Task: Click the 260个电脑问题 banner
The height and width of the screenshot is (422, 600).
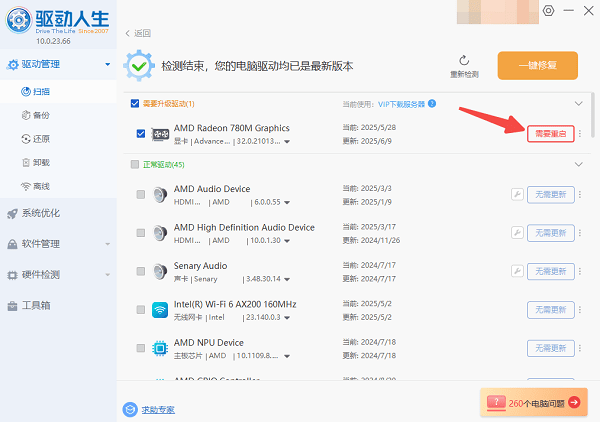Action: 534,402
